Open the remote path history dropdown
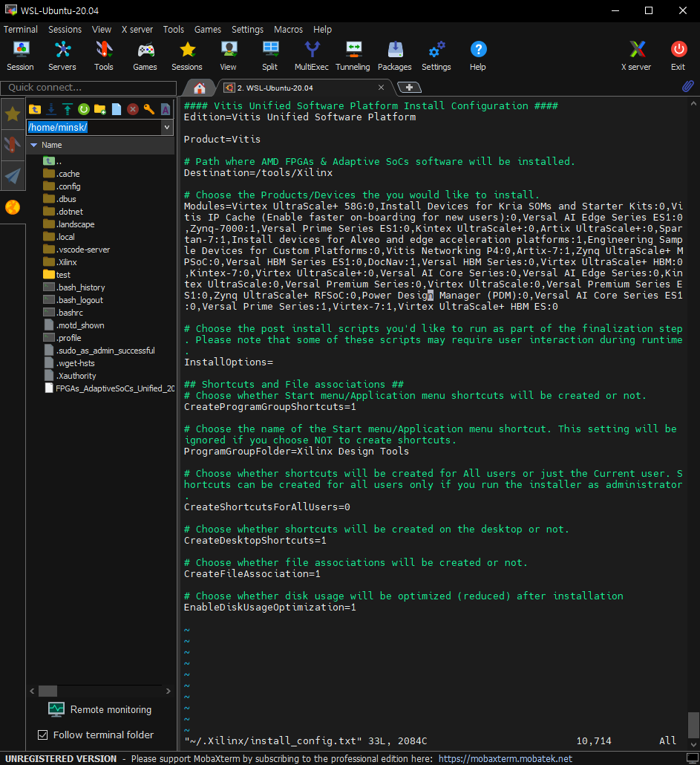The width and height of the screenshot is (700, 765). click(x=167, y=126)
